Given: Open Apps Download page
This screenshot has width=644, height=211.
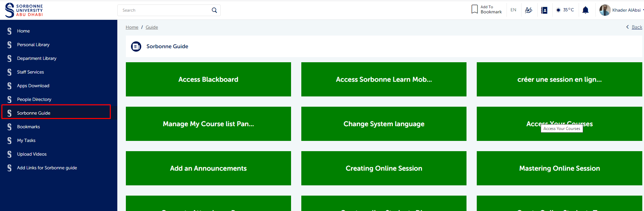Looking at the screenshot, I should [x=33, y=86].
